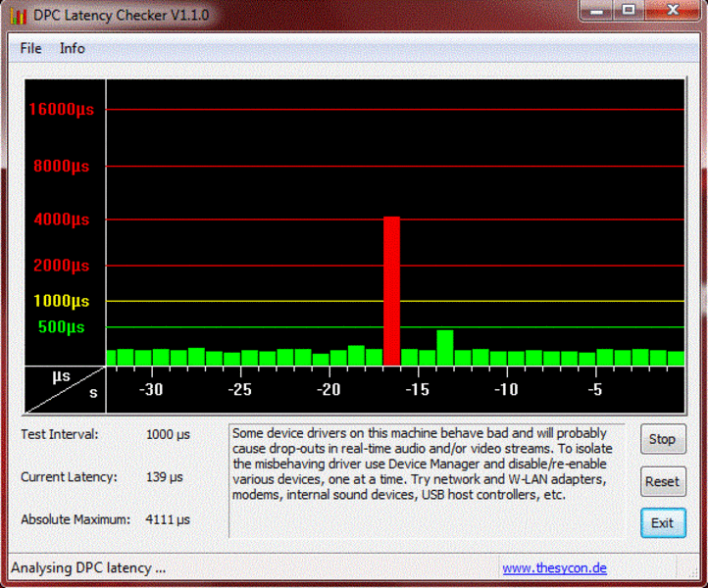
Task: Open the File menu
Action: click(x=30, y=48)
